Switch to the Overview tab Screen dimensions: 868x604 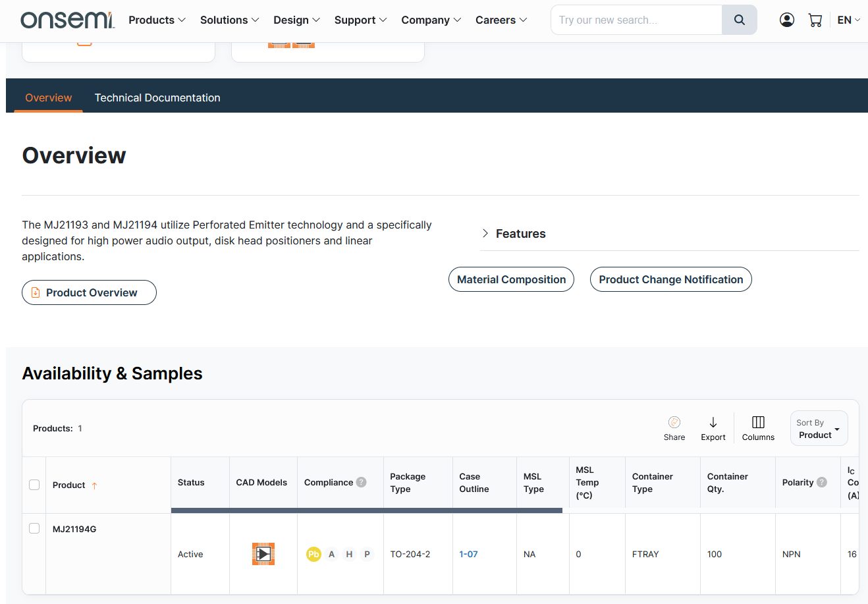pos(48,97)
